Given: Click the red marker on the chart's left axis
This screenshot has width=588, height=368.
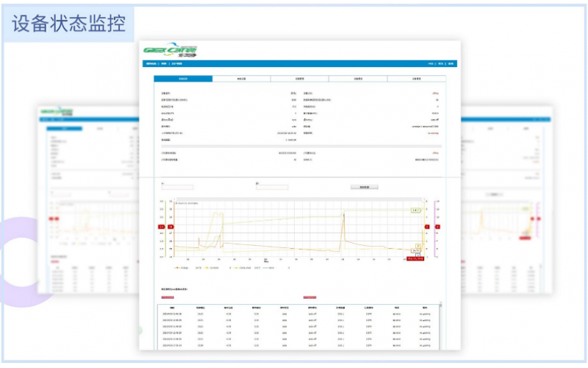Looking at the screenshot, I should tap(162, 227).
